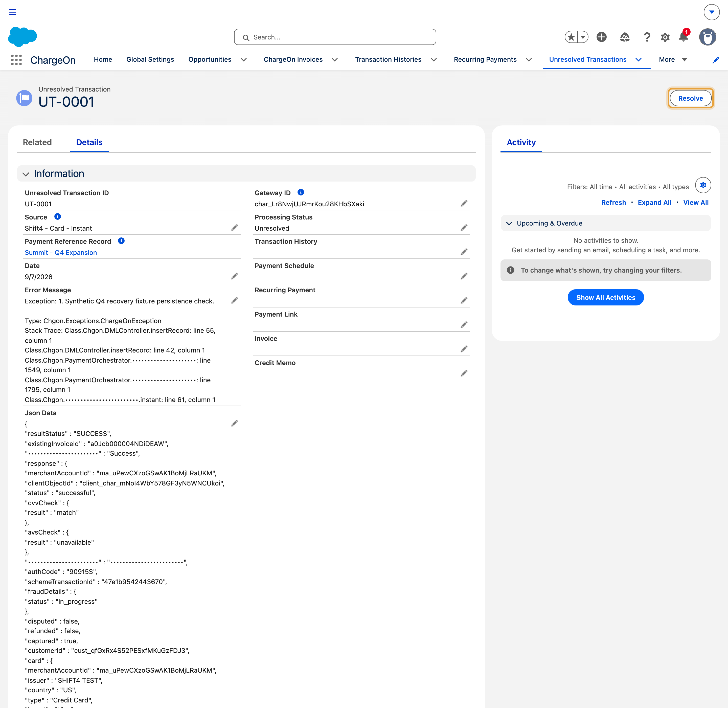
Task: Refresh the activity timeline
Action: coord(613,203)
